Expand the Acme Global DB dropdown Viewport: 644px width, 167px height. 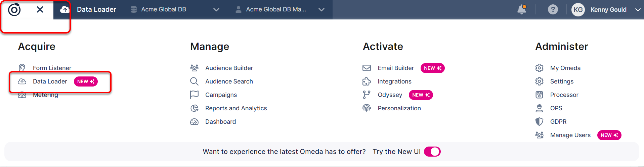point(216,10)
